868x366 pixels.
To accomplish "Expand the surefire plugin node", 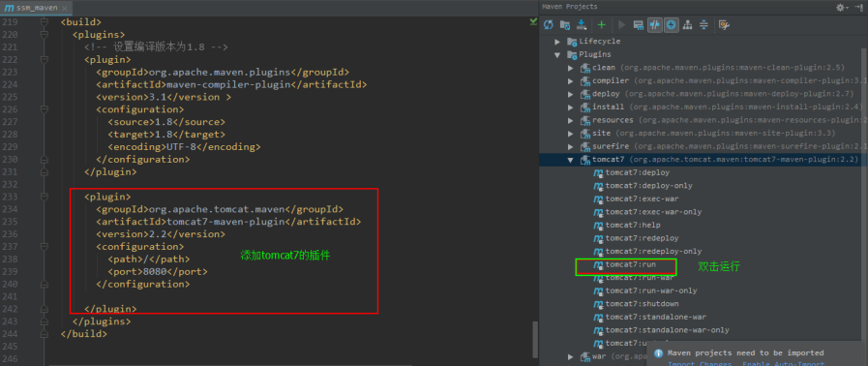I will (x=571, y=147).
